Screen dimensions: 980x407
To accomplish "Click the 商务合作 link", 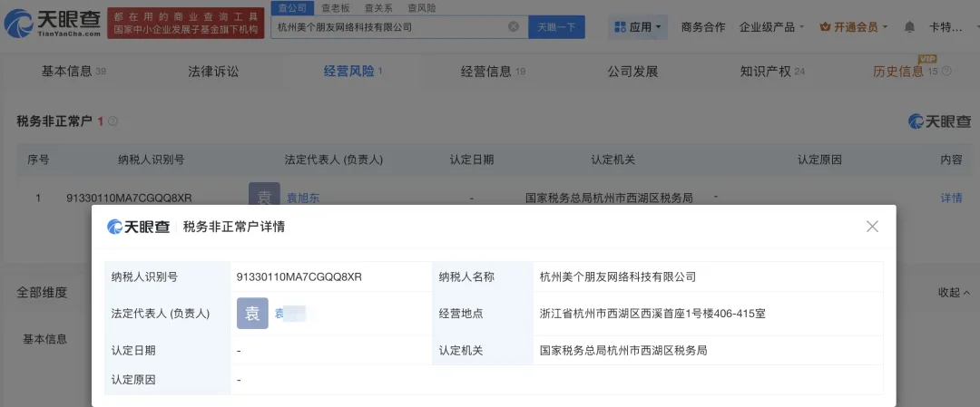I will [703, 27].
